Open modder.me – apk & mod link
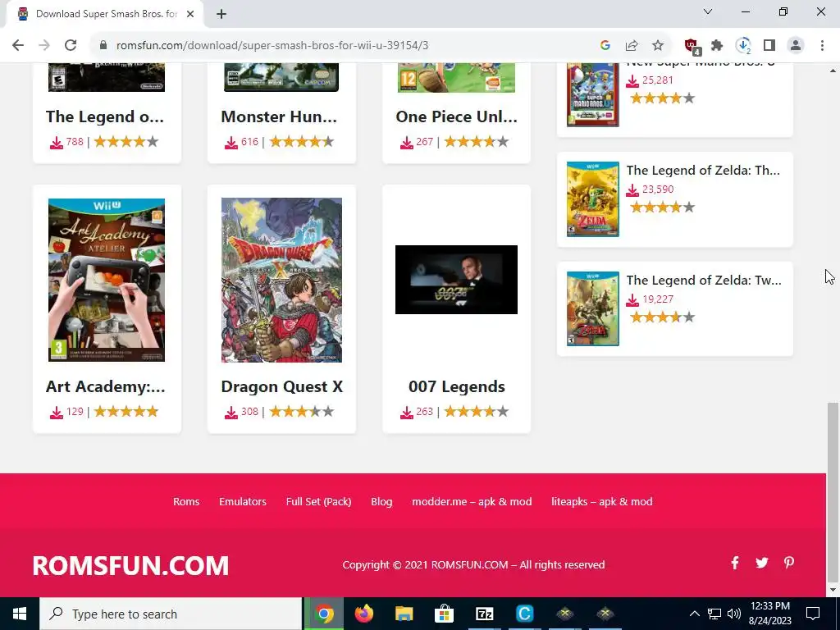Image resolution: width=840 pixels, height=630 pixels. pyautogui.click(x=472, y=501)
